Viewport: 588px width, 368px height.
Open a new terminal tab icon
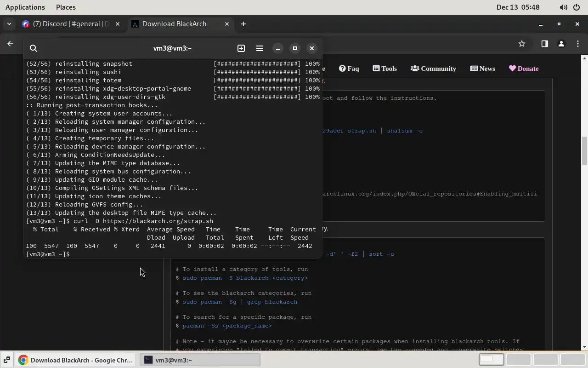click(x=241, y=48)
